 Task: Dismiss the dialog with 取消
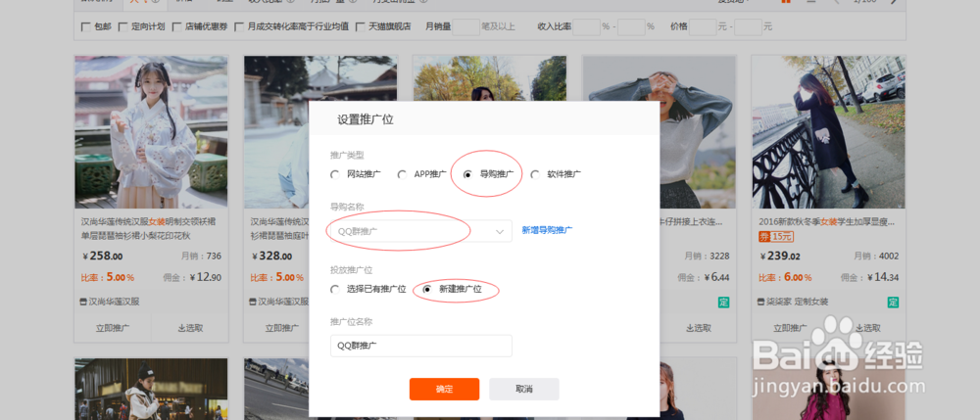point(523,389)
